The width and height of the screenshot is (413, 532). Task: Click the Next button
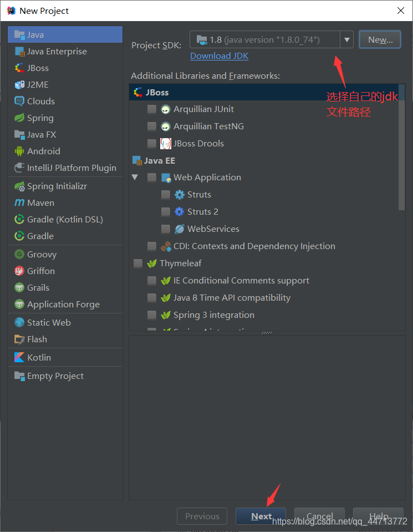(x=261, y=516)
